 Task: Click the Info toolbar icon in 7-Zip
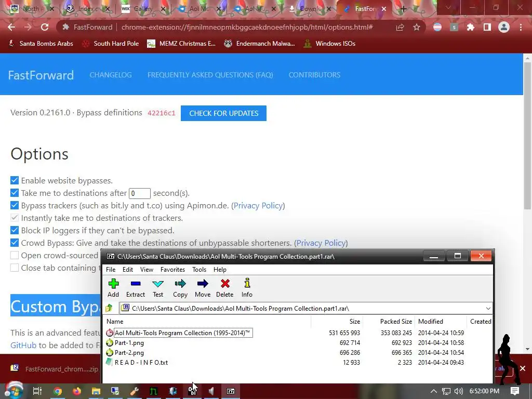click(247, 288)
